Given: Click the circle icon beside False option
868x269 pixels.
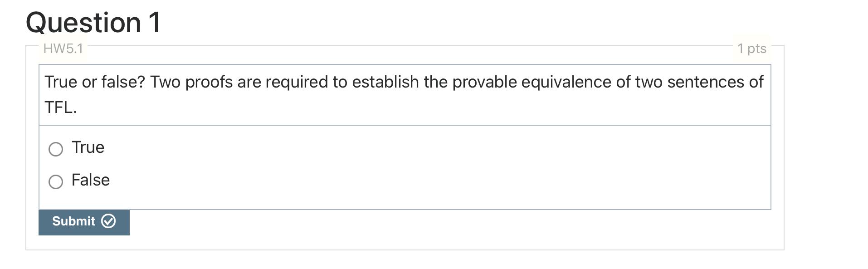Looking at the screenshot, I should [55, 181].
